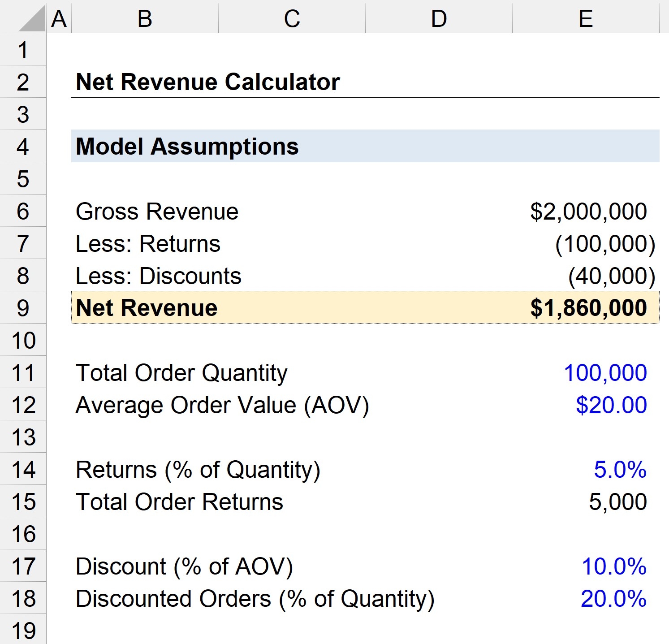Select the 10.0% discount input cell
Image resolution: width=669 pixels, height=644 pixels.
coord(613,566)
